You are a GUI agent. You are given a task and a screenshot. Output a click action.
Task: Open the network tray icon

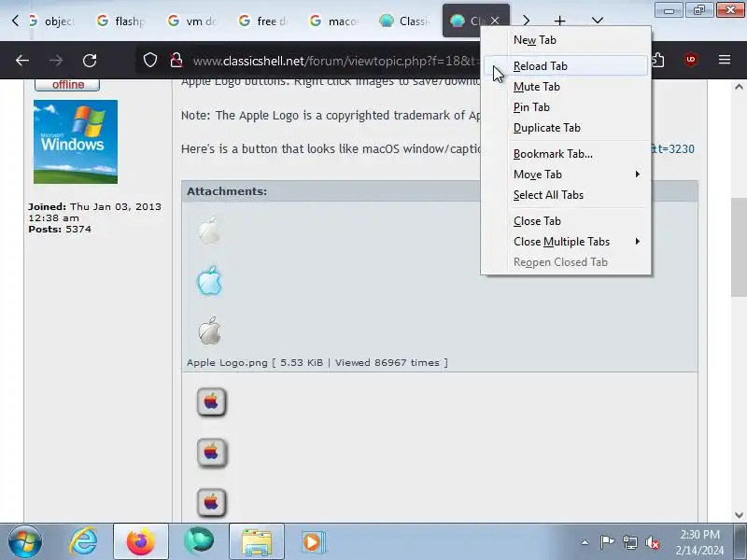tap(629, 542)
